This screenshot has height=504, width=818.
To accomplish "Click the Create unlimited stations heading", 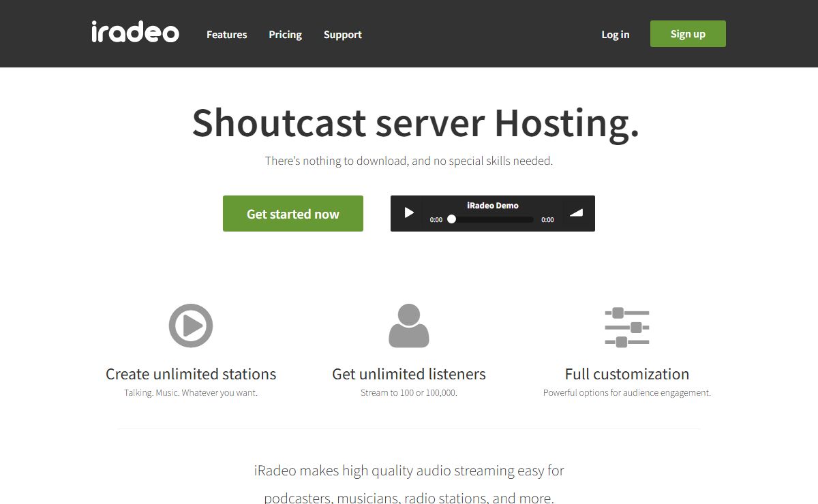I will click(x=191, y=374).
